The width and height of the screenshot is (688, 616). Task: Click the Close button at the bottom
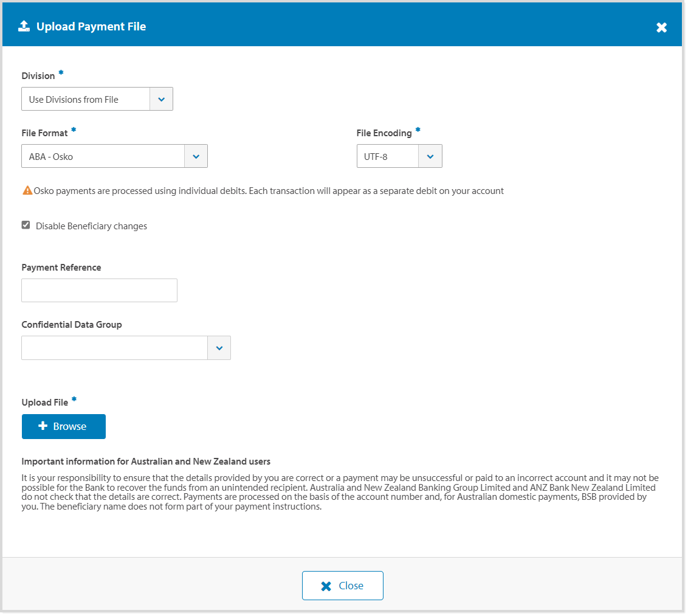point(343,586)
